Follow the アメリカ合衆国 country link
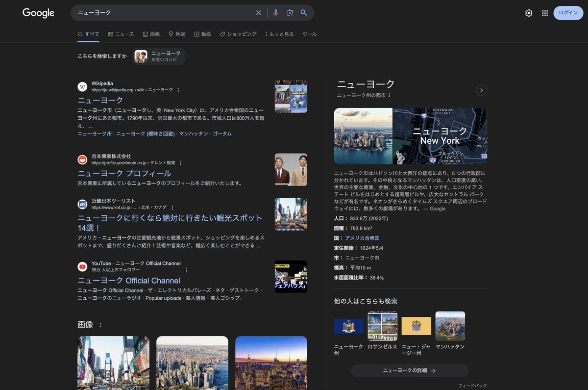Screen dimensions: 588x390 tap(362, 238)
